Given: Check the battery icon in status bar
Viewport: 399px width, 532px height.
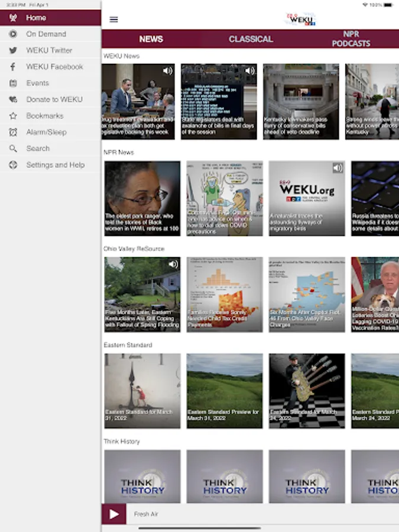Looking at the screenshot, I should tap(388, 5).
